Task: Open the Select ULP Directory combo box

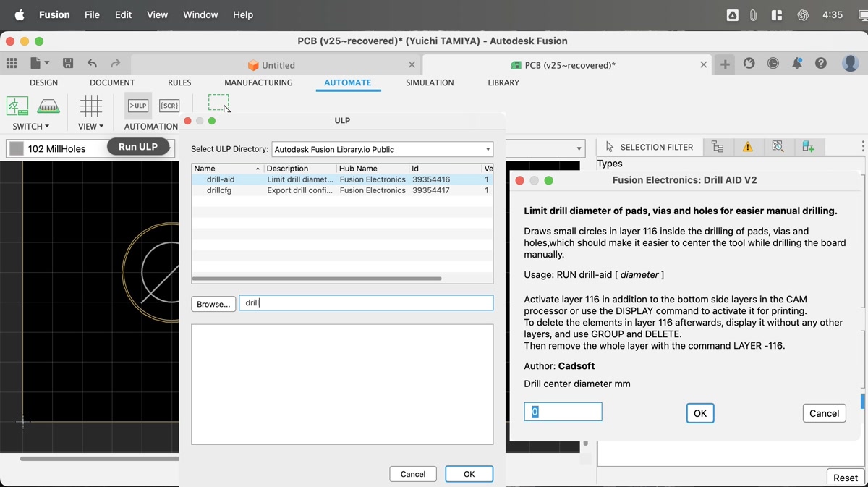Action: click(383, 149)
